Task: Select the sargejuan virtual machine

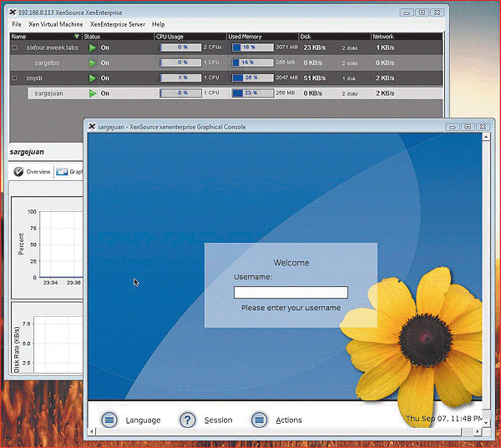Action: (235, 93)
